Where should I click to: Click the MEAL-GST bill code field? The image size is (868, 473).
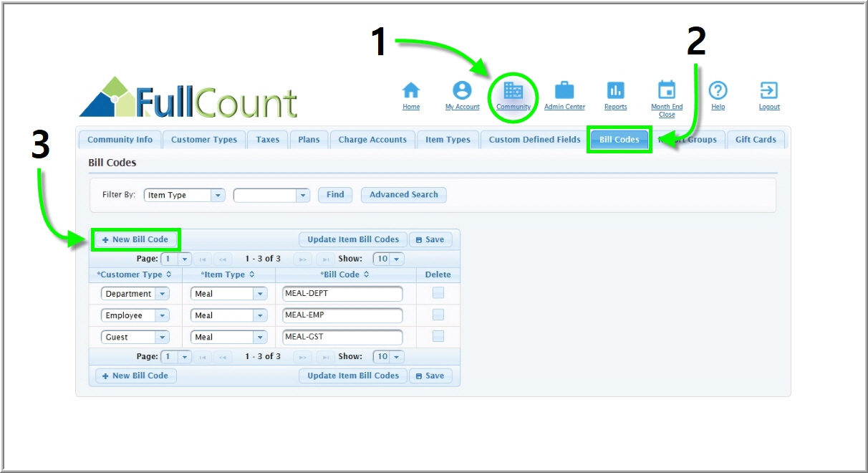[342, 337]
